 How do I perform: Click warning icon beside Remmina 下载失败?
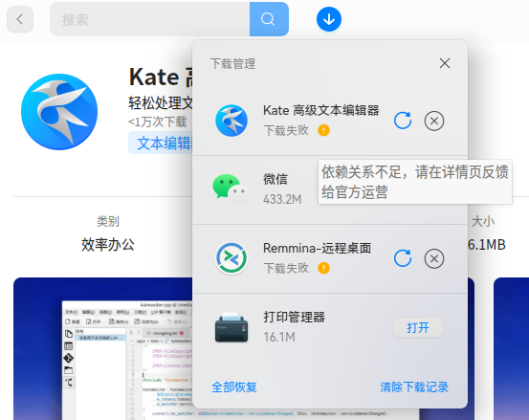pyautogui.click(x=324, y=268)
